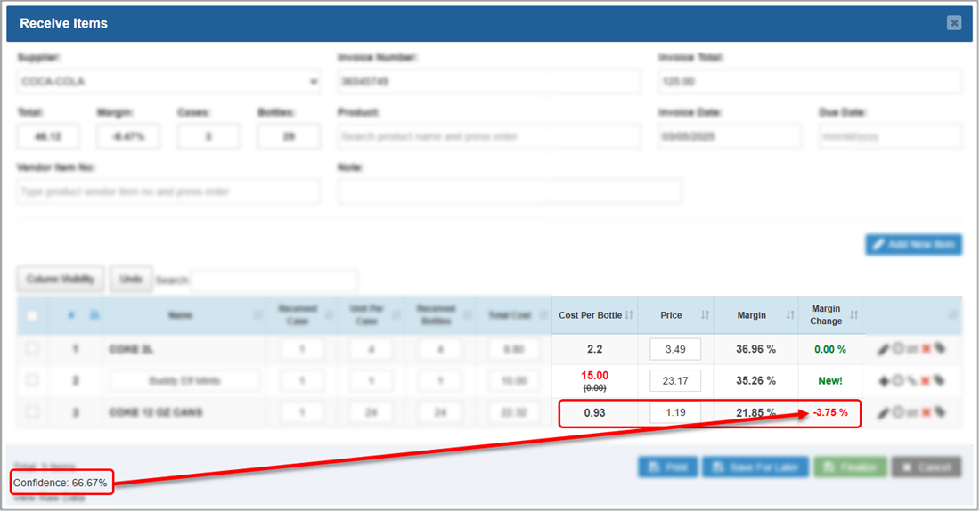The image size is (980, 512).
Task: Click the Note text field
Action: [x=510, y=191]
